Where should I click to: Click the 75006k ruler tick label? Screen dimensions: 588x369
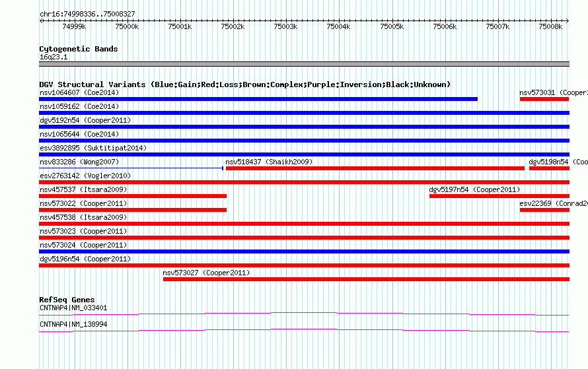point(445,26)
